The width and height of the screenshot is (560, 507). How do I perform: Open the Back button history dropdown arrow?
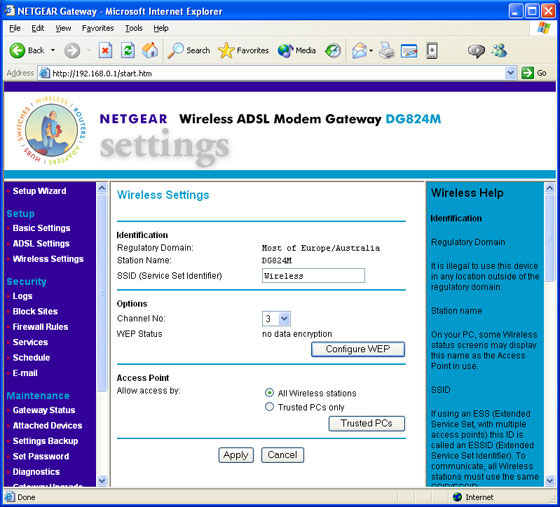coord(53,50)
